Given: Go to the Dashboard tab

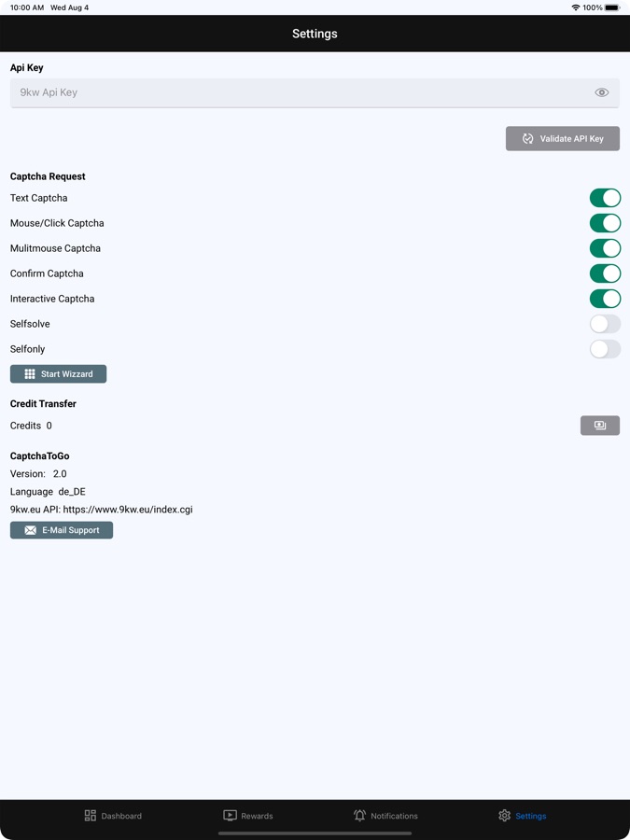Looking at the screenshot, I should point(113,816).
